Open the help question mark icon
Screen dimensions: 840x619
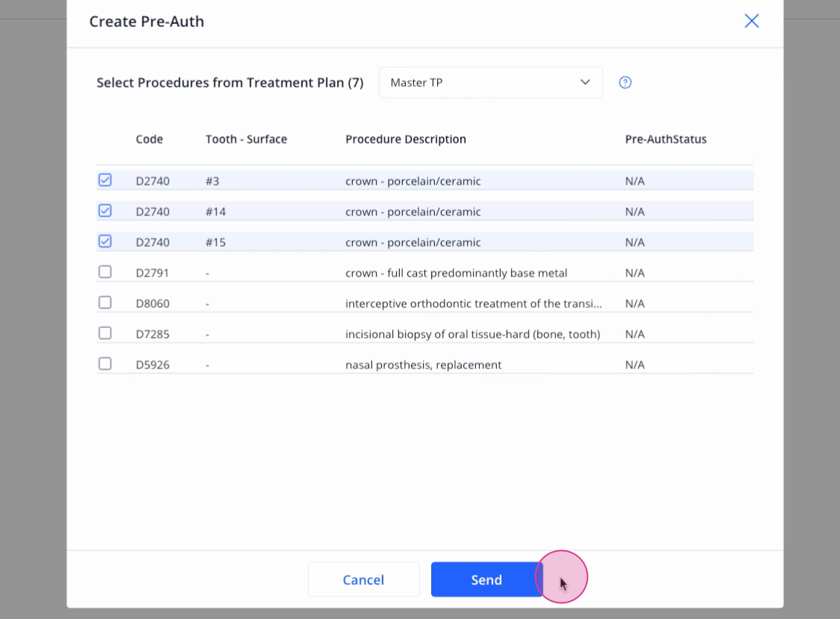coord(626,82)
